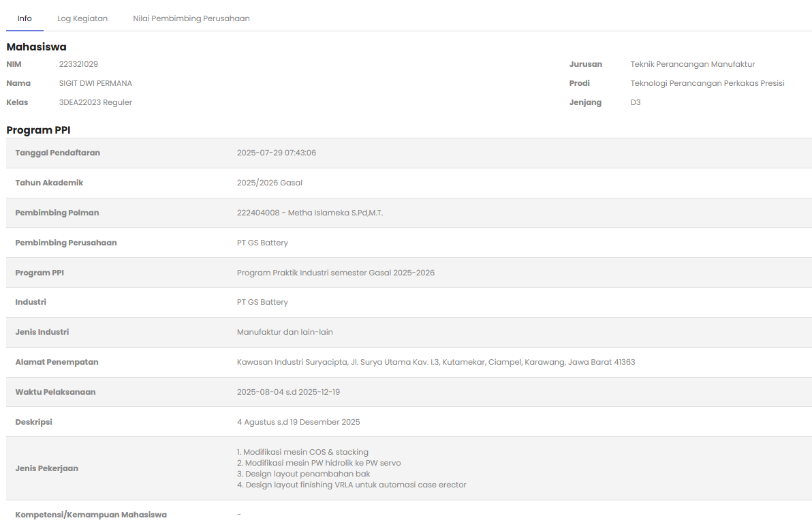Click the Prodi value Teknologi Perancangan Perkakas Presisi
The image size is (812, 529).
(x=707, y=83)
